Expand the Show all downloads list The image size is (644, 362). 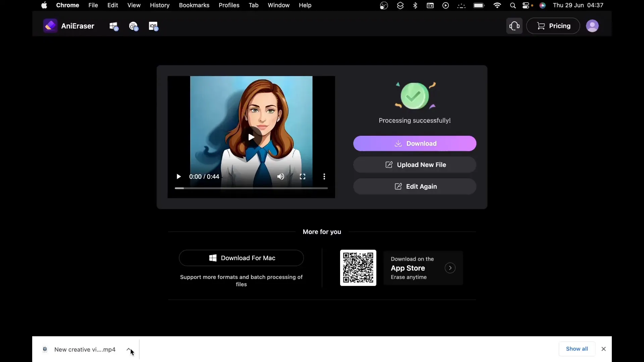click(577, 349)
